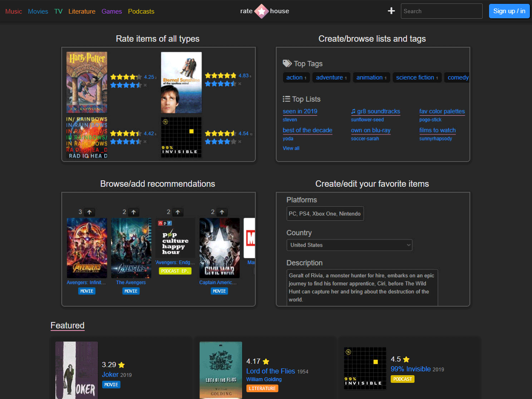532x399 pixels.
Task: Open the Country dropdown
Action: [x=349, y=245]
